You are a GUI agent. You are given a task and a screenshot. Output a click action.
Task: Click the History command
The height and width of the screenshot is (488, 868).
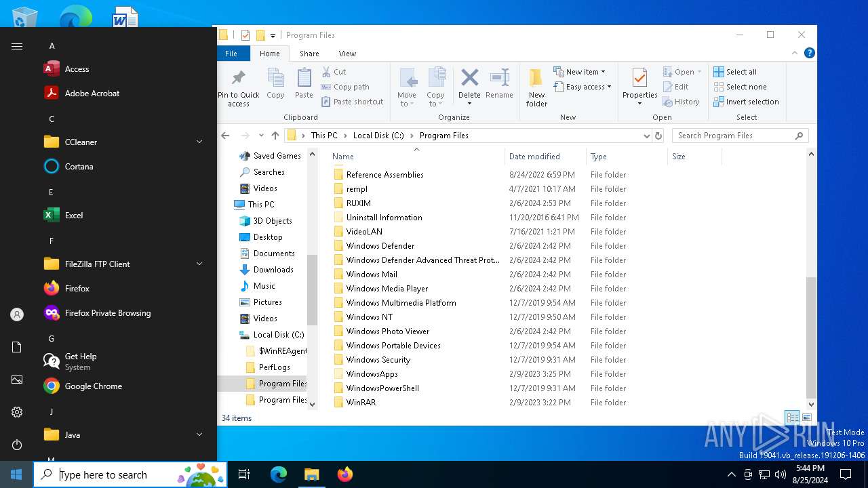pos(680,102)
